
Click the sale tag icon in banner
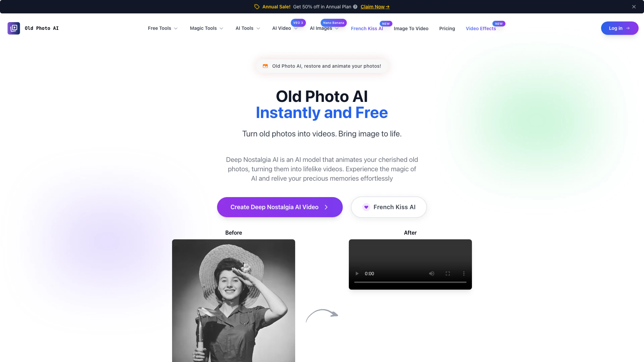coord(257,7)
